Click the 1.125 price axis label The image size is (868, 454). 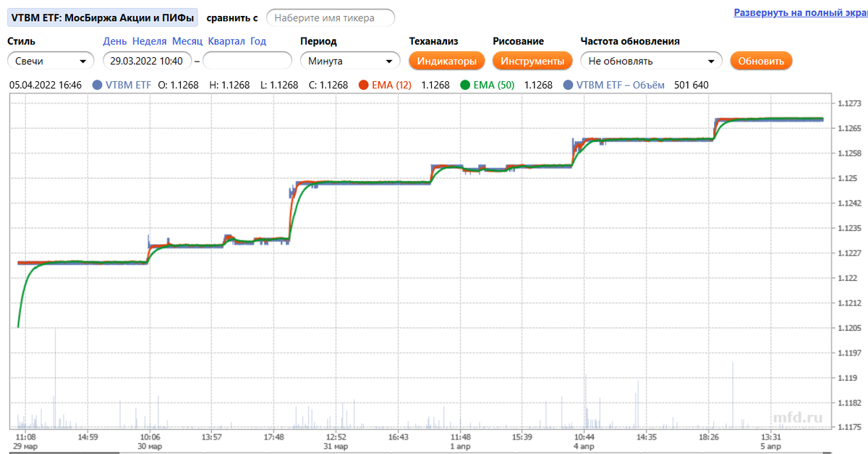pos(846,178)
